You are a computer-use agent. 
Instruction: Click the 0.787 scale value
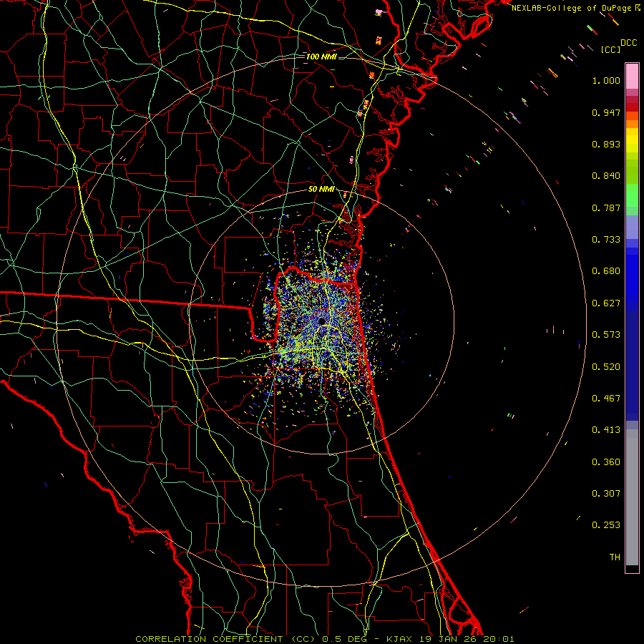click(x=606, y=208)
